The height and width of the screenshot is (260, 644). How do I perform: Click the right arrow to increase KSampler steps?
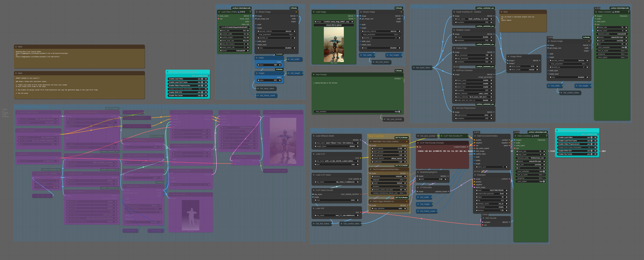tap(507, 197)
